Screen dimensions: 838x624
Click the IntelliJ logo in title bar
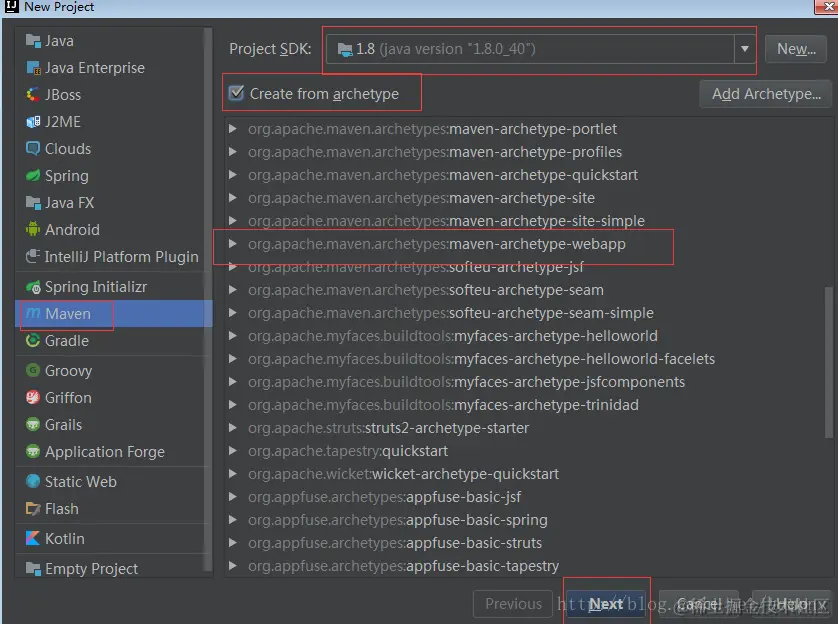[x=11, y=6]
